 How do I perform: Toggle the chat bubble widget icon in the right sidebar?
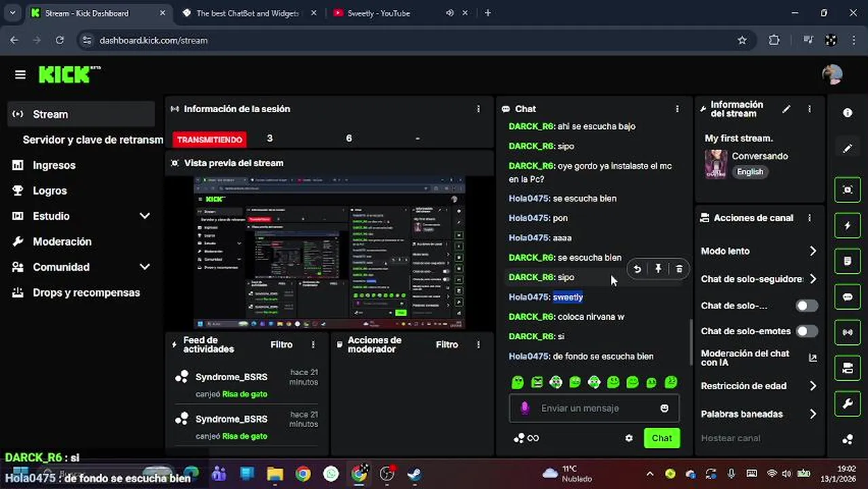848,297
